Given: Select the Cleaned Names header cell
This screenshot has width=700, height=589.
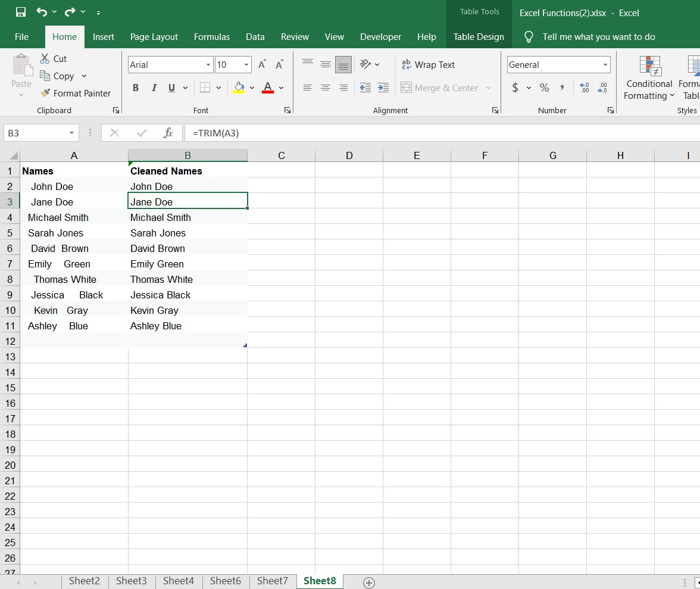Looking at the screenshot, I should [x=187, y=171].
